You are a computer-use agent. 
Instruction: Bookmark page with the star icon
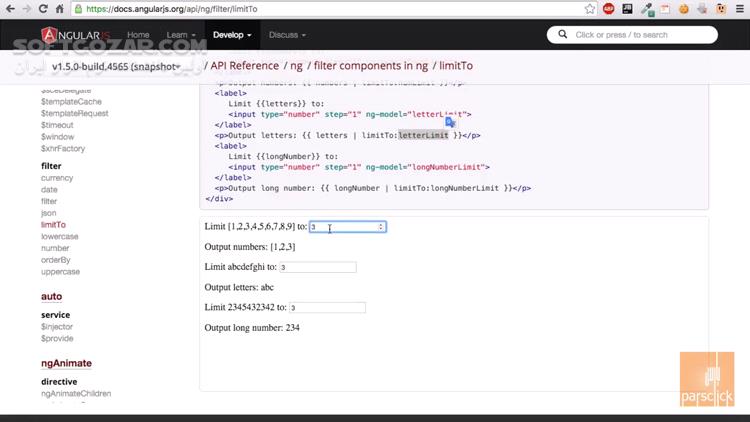(590, 9)
